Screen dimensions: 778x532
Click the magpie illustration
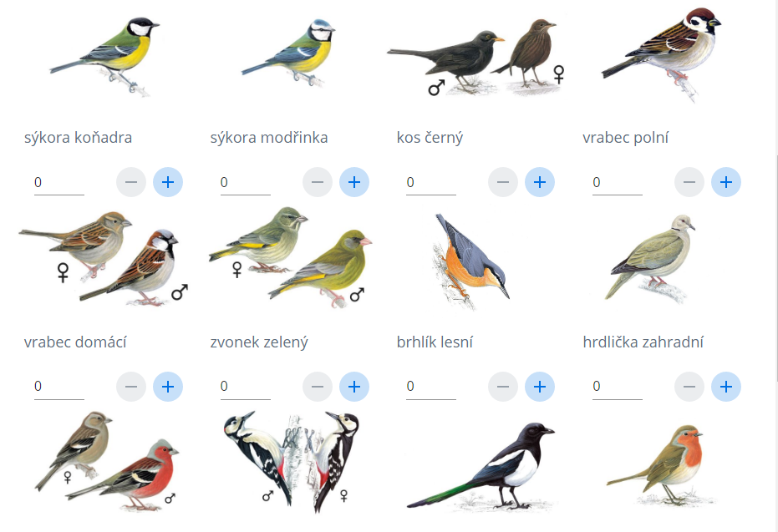point(481,466)
